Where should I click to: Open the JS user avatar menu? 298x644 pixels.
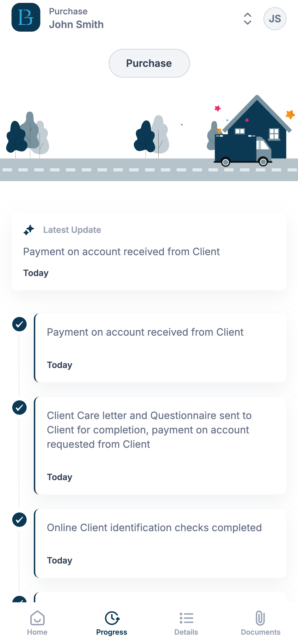point(275,19)
